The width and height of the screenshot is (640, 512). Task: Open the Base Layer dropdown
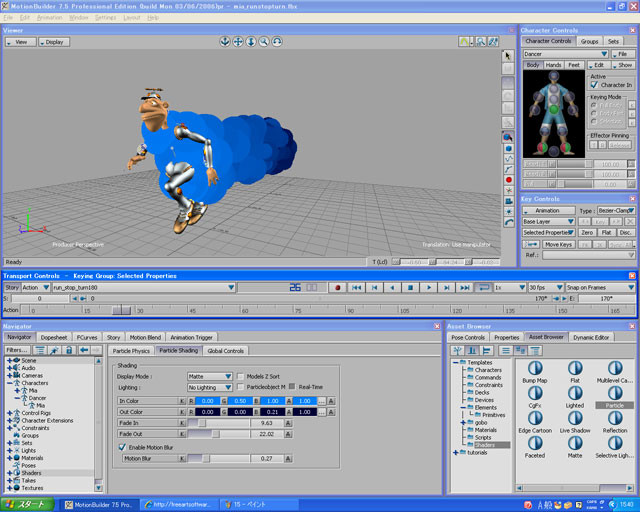click(549, 221)
